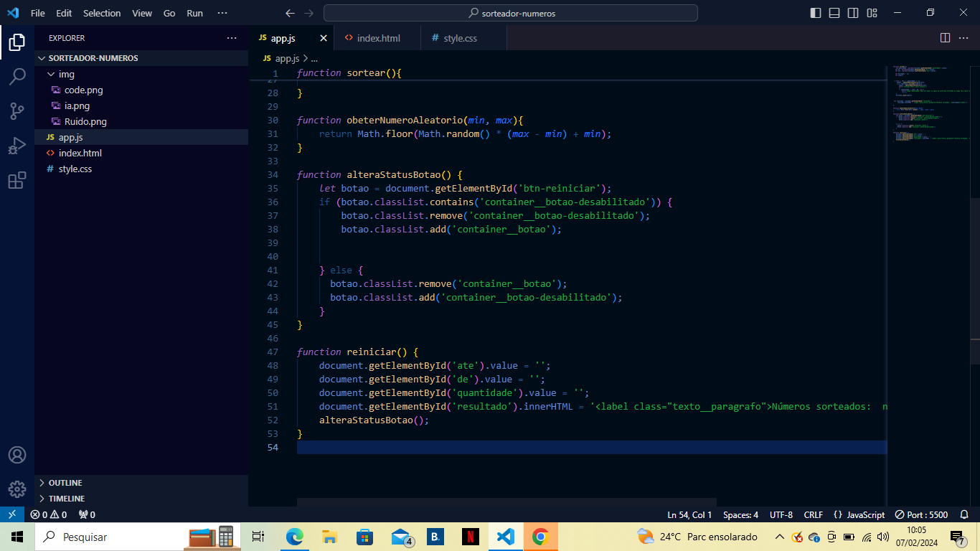
Task: Open the Search view in activity bar
Action: click(17, 77)
